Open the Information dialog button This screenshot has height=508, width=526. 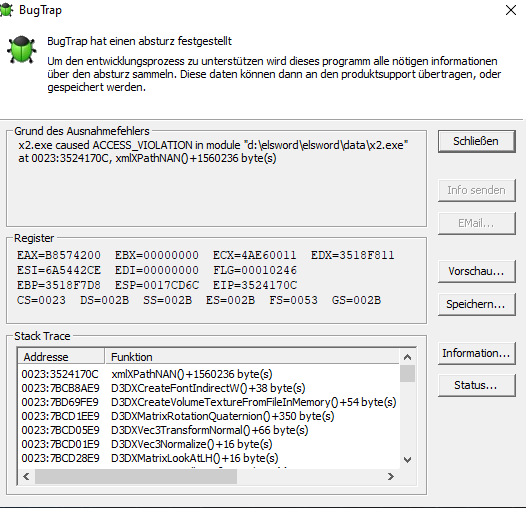pos(476,353)
